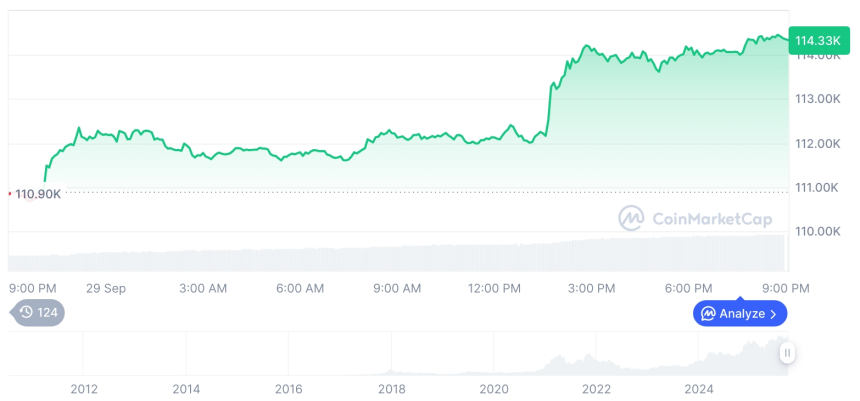Click the 12:00 PM time axis label
Viewport: 860px width, 401px height.
[494, 288]
